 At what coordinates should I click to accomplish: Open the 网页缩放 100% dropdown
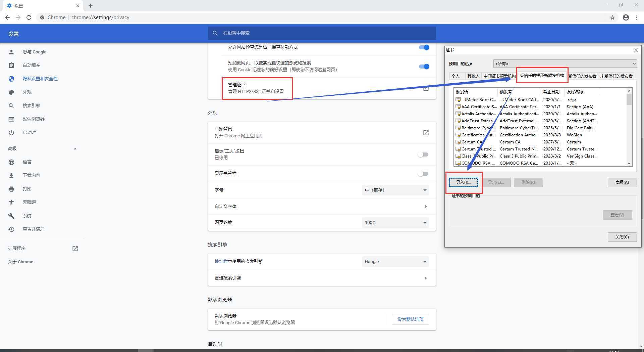395,222
